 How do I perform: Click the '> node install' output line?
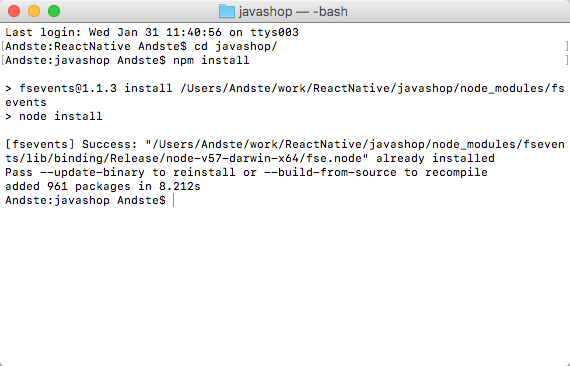(x=54, y=116)
